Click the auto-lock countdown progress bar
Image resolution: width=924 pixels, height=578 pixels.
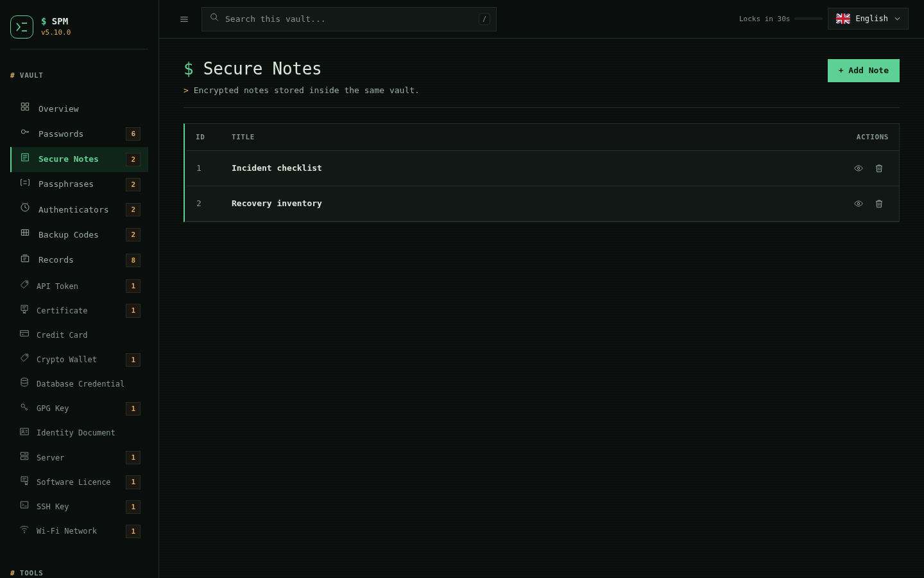click(809, 19)
